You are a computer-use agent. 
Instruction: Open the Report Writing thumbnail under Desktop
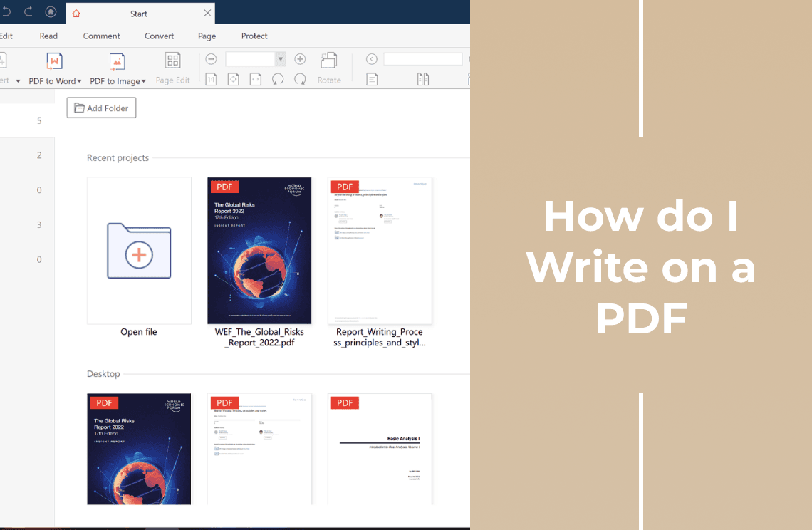(259, 449)
